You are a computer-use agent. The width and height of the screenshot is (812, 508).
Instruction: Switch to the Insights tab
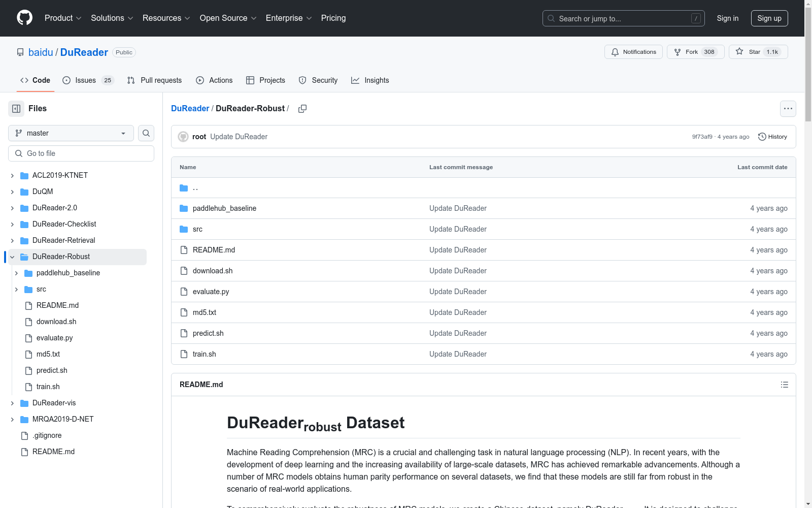pos(370,80)
